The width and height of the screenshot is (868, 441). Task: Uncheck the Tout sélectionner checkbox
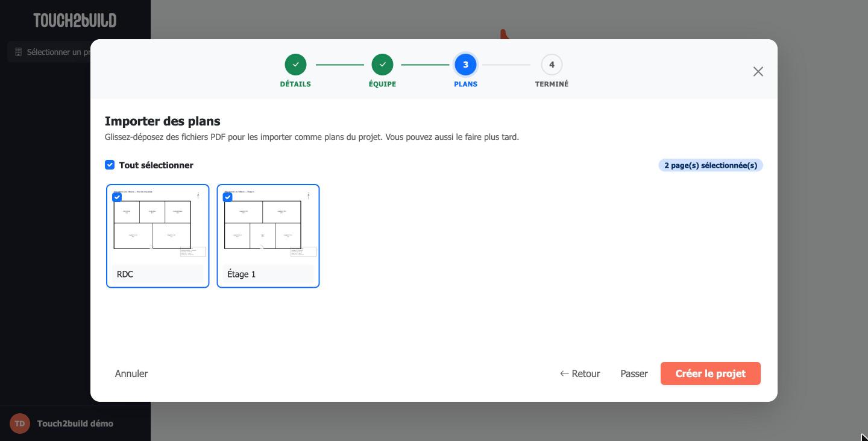pos(110,165)
